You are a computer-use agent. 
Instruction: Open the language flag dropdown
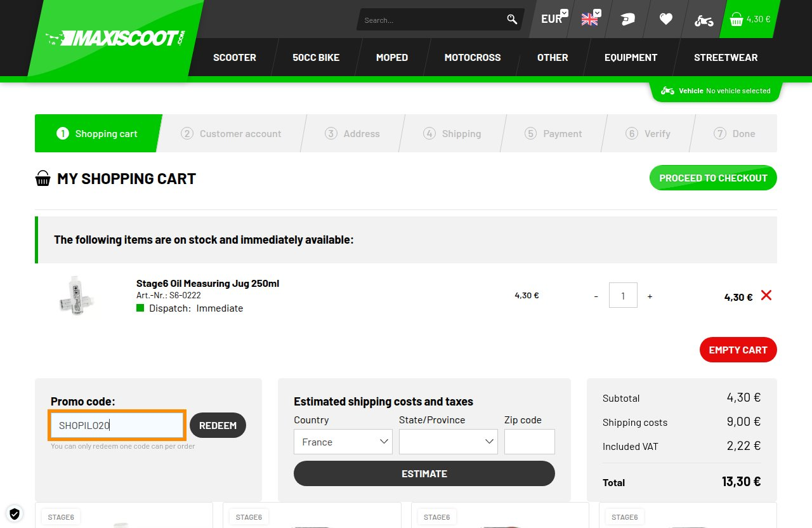click(x=591, y=18)
